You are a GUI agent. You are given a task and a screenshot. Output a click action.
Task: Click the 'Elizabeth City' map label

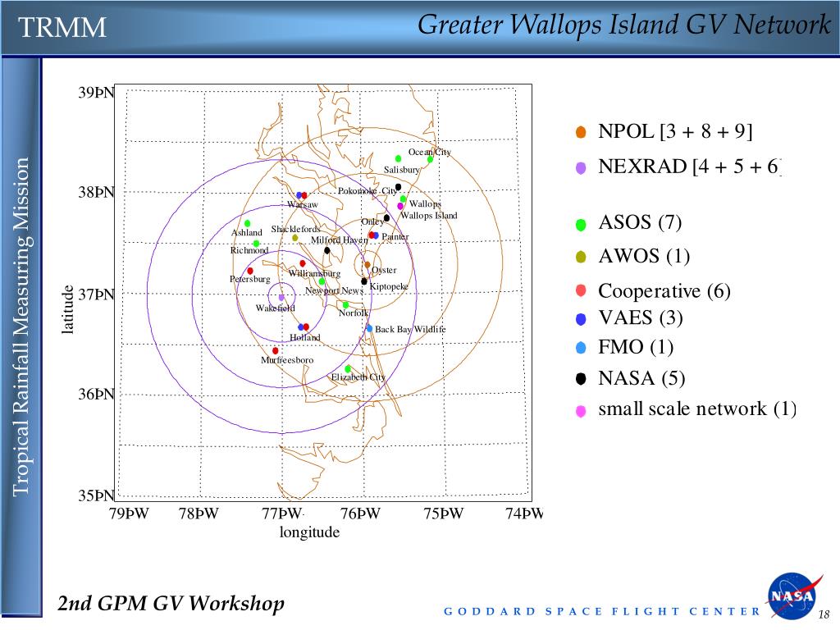pyautogui.click(x=358, y=377)
